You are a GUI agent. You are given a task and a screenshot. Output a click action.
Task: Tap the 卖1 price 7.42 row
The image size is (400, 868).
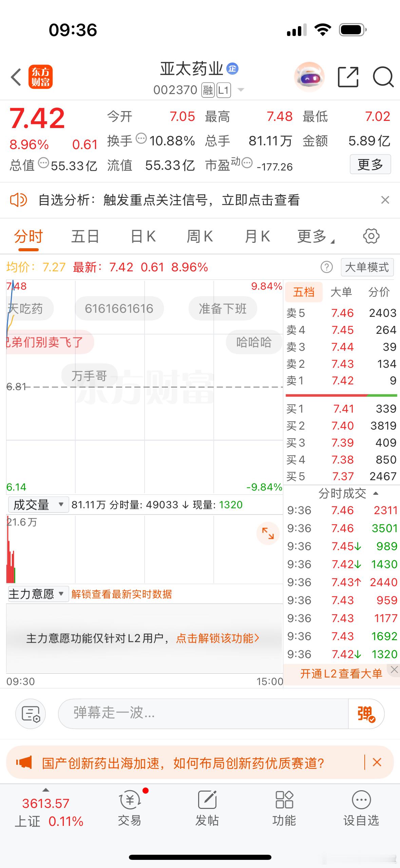point(341,381)
